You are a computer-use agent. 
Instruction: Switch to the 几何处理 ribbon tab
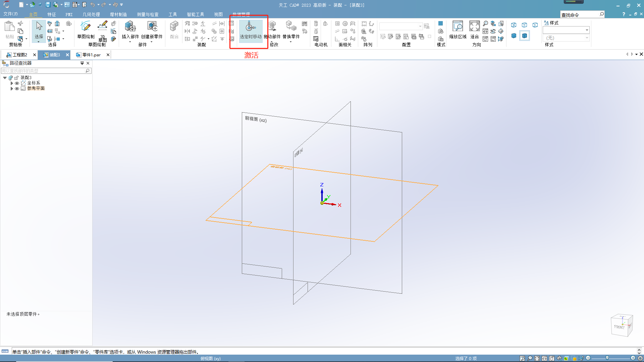pyautogui.click(x=91, y=14)
